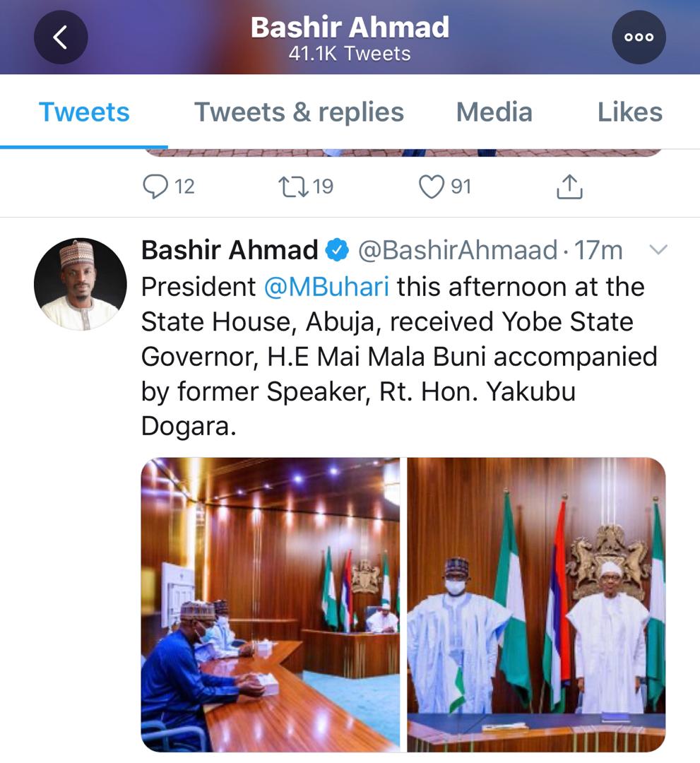Open the Tweets & replies tab
Viewport: 700px width, 763px height.
(299, 112)
